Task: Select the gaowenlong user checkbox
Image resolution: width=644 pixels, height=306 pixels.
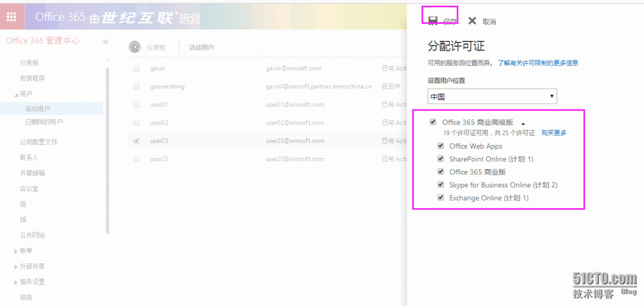Action: [x=137, y=87]
